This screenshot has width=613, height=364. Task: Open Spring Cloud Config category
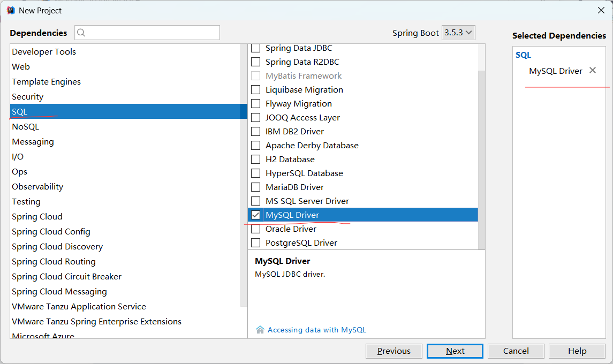coord(125,231)
